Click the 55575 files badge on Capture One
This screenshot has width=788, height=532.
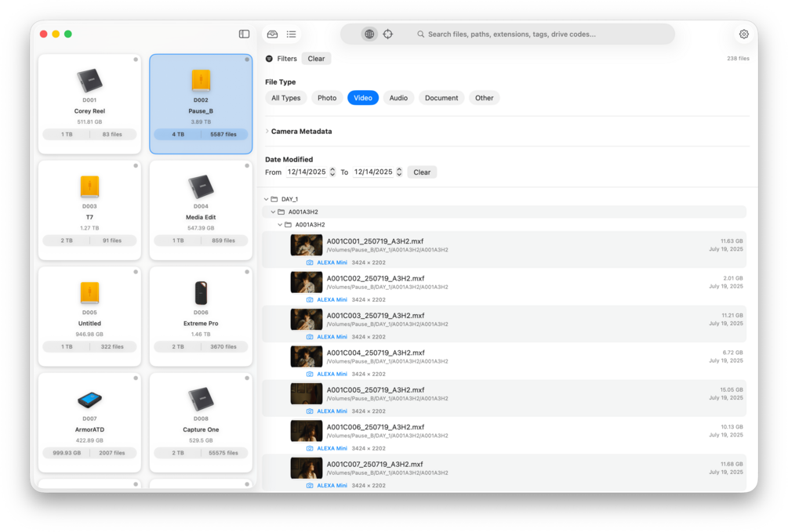tap(223, 453)
